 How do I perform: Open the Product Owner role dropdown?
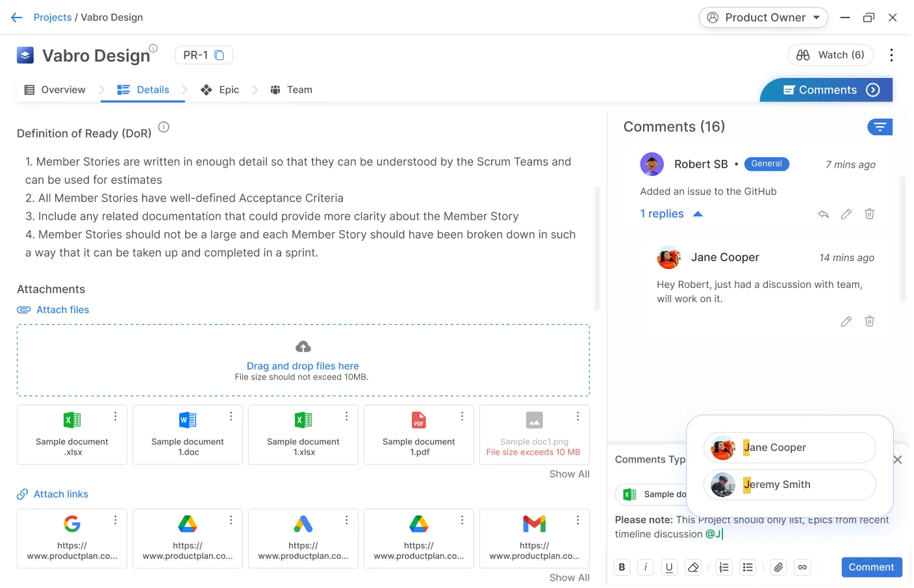(763, 18)
